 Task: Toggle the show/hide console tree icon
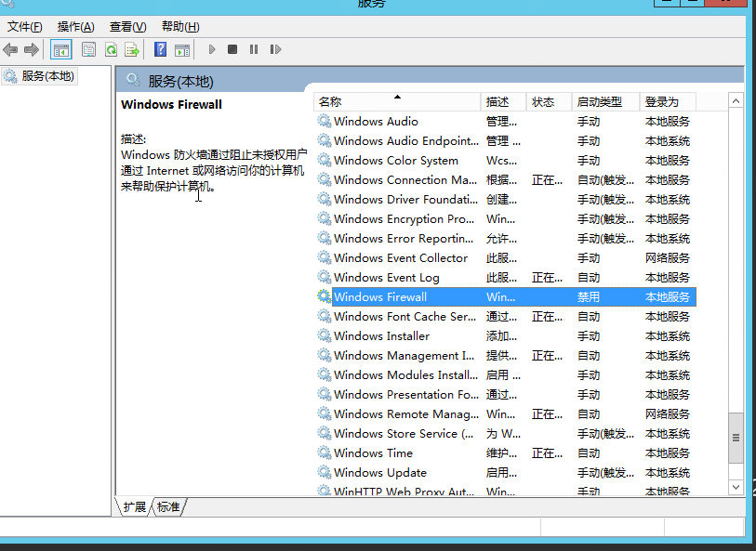pos(61,49)
